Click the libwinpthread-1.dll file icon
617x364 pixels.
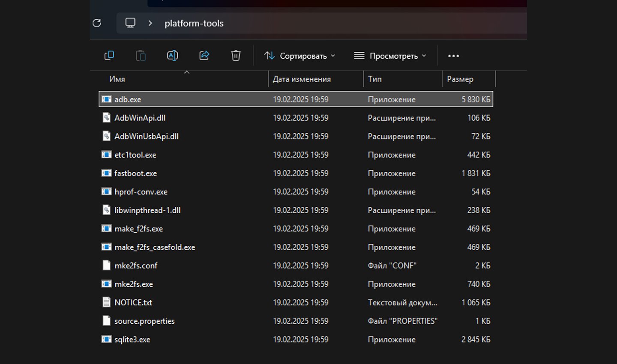(x=106, y=210)
